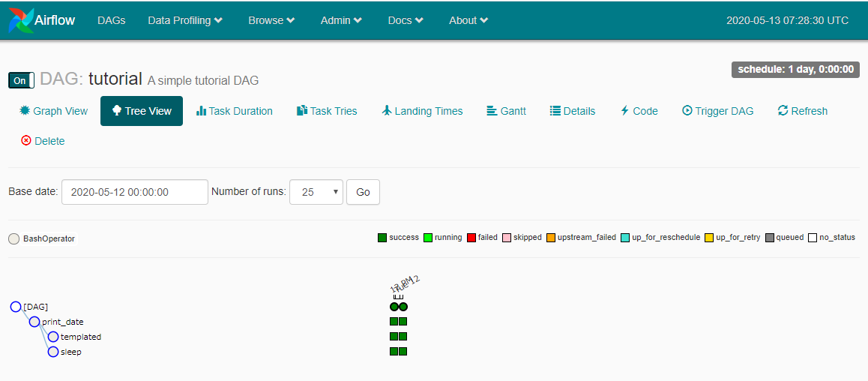Open left templated task instance square
The height and width of the screenshot is (381, 868).
(x=394, y=336)
